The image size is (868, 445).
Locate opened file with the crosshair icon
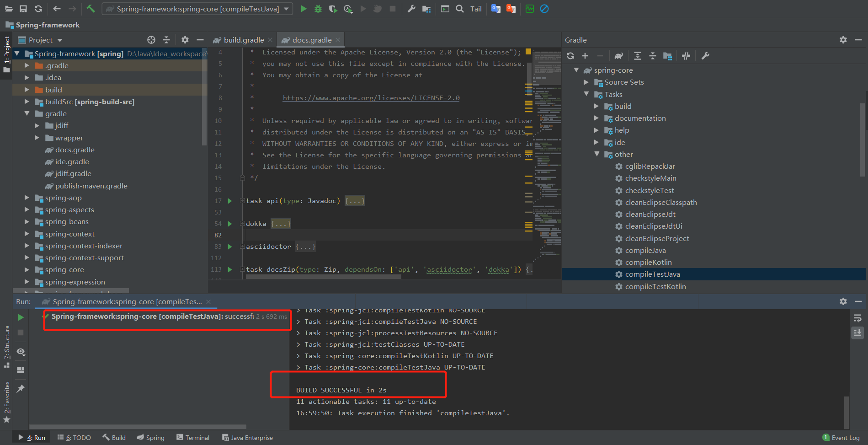[x=151, y=40]
